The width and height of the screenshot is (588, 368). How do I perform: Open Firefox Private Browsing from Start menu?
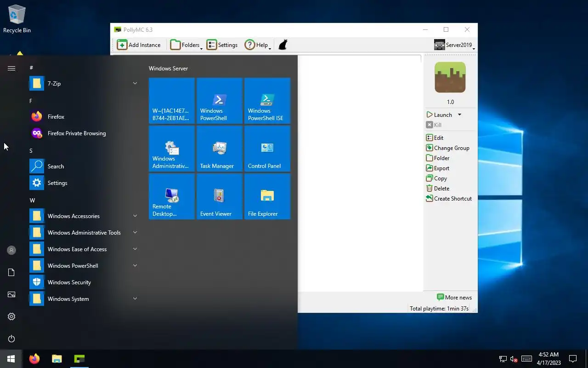coord(85,133)
